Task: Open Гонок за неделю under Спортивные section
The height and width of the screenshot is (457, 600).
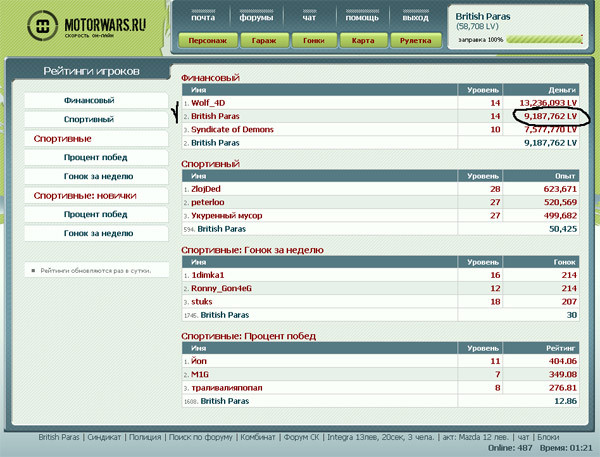Action: pos(98,176)
